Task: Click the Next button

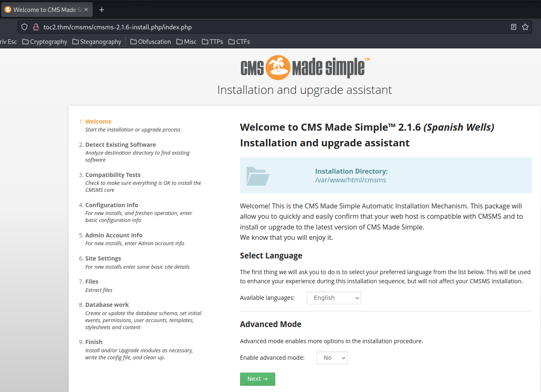Action: 257,379
